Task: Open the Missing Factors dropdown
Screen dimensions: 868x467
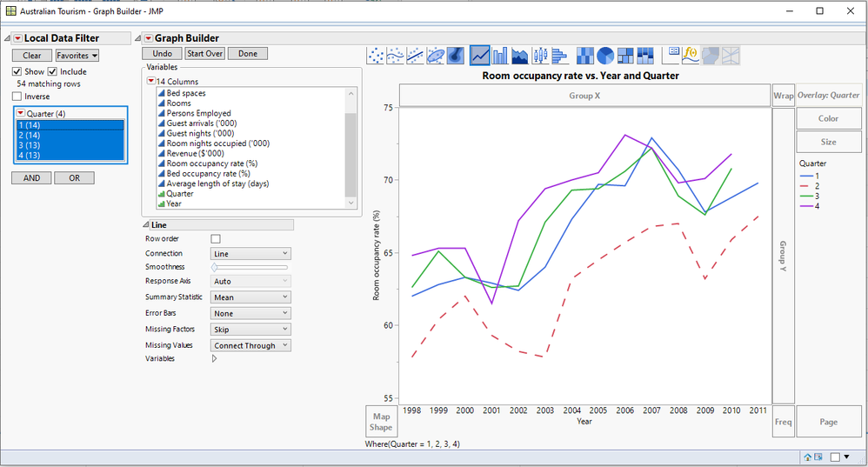Action: point(250,330)
